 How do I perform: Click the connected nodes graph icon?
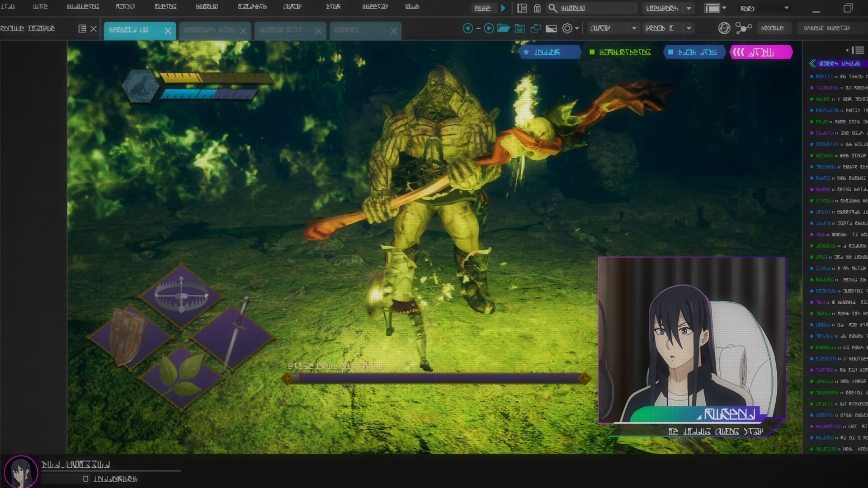click(x=743, y=28)
